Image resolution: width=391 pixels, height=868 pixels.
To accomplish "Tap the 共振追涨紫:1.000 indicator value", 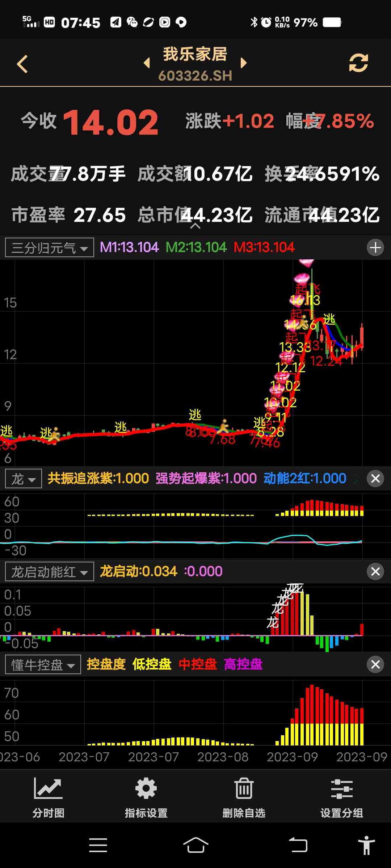I will tap(98, 478).
